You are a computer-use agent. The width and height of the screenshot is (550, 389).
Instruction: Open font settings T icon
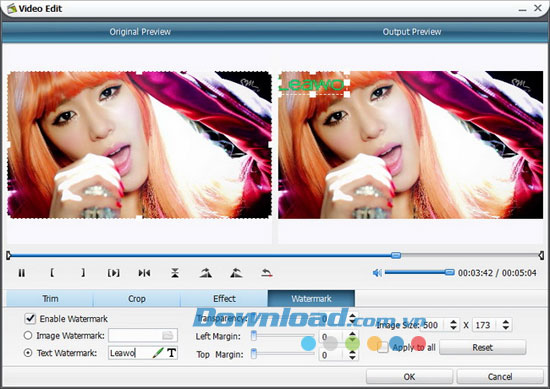tap(172, 353)
